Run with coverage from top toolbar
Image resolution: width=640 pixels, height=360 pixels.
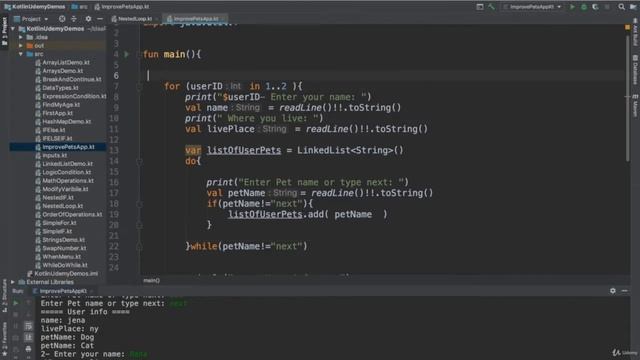595,7
